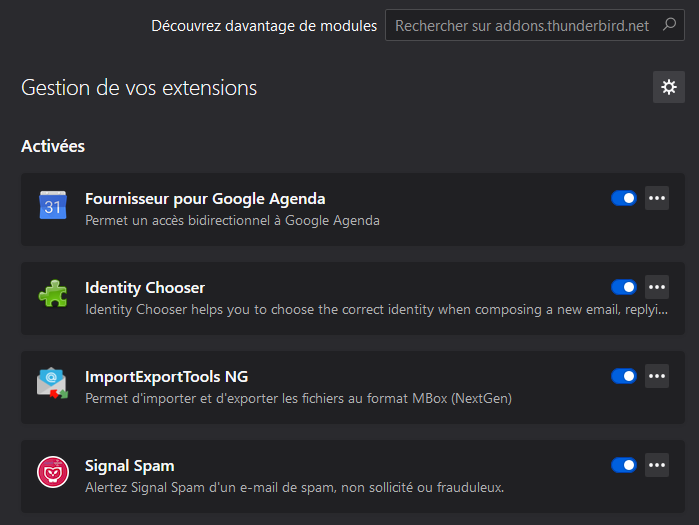The height and width of the screenshot is (525, 699).
Task: Show Signal Spam more options menu
Action: 657,465
